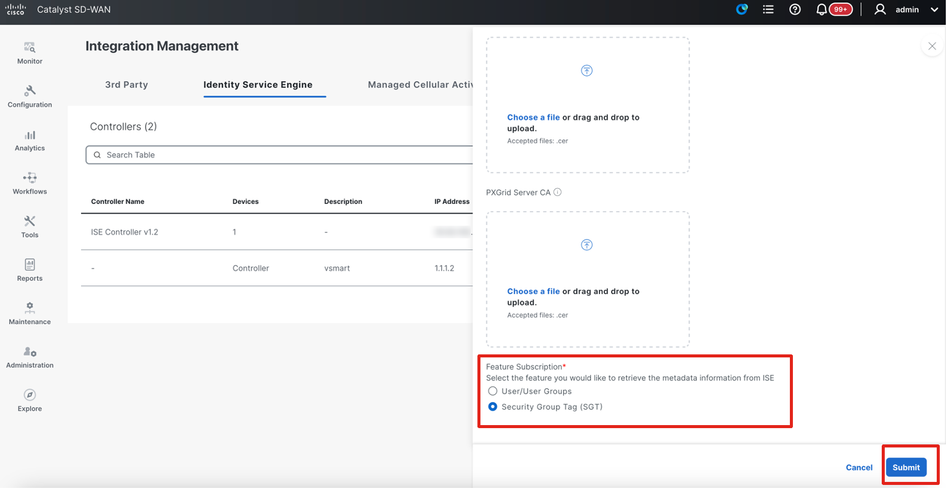Open notifications bell with 99+ badge
This screenshot has width=947, height=490.
coord(834,10)
